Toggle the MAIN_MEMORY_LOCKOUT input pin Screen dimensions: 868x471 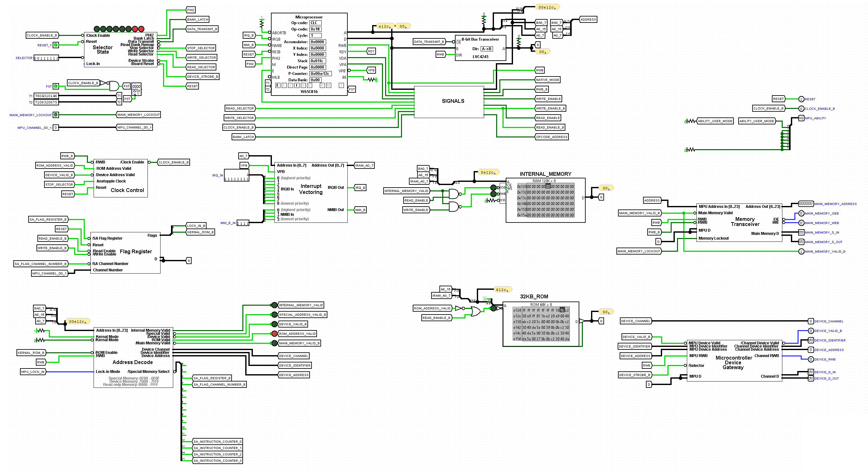coord(56,115)
